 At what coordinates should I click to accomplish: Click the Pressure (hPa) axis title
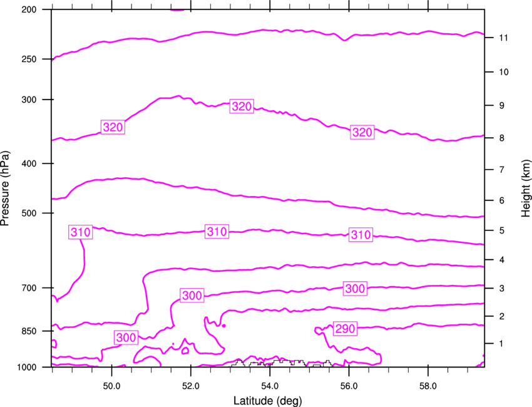click(x=5, y=188)
